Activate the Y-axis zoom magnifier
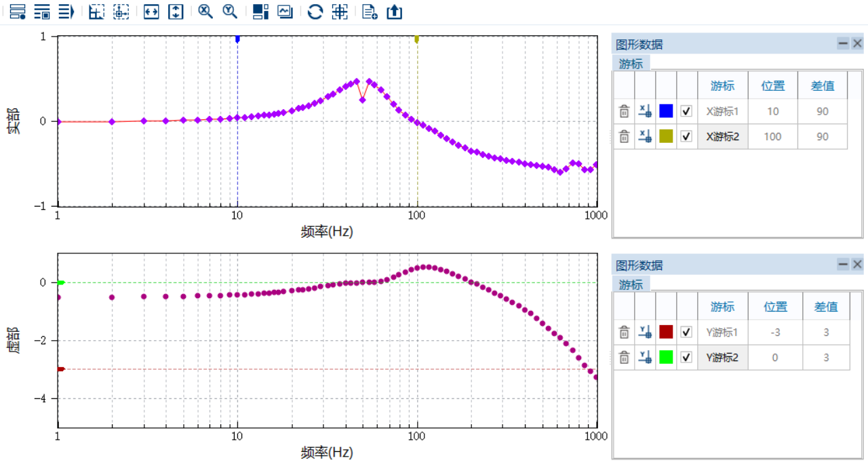Viewport: 868px width, 462px height. (231, 12)
